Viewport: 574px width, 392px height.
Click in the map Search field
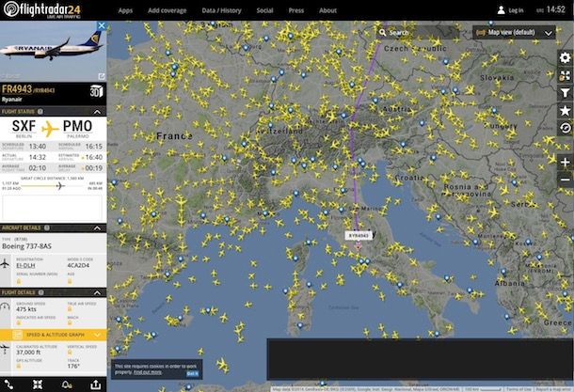pyautogui.click(x=417, y=33)
